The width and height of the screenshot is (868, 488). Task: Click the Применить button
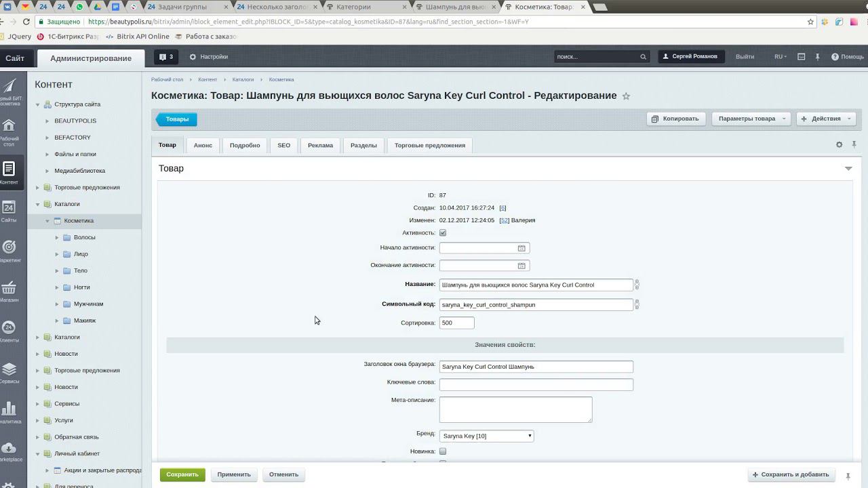234,474
